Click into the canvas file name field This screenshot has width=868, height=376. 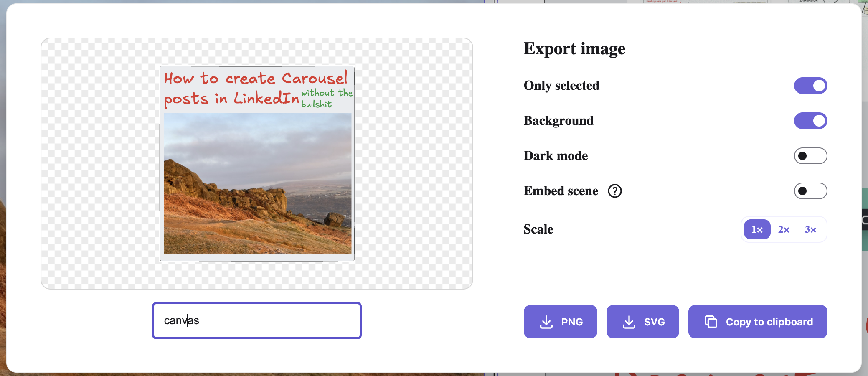[x=256, y=320]
